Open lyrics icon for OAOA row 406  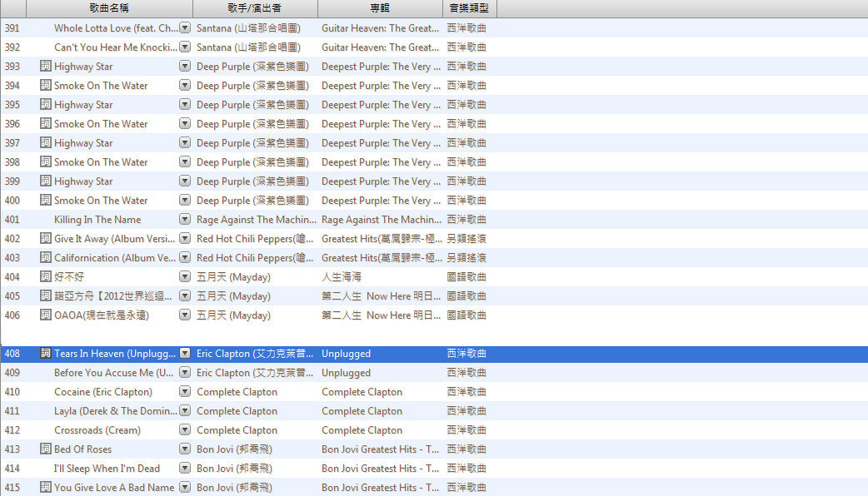45,315
